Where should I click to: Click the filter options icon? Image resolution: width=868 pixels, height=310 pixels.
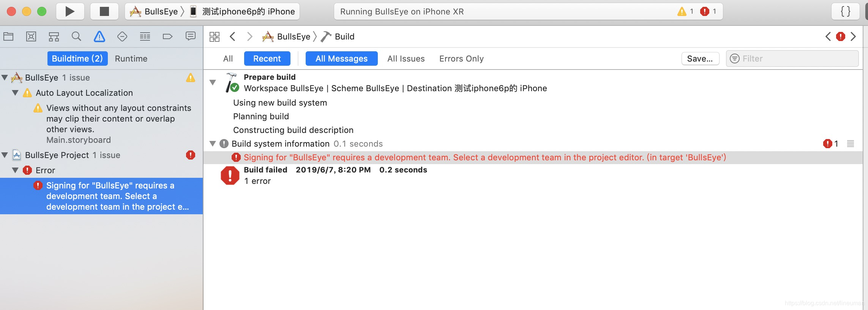735,59
